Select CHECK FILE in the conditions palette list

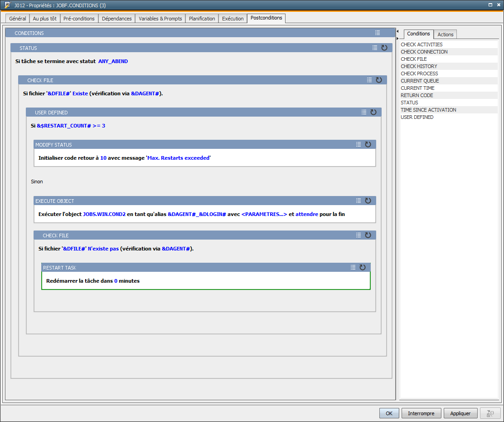(449, 59)
